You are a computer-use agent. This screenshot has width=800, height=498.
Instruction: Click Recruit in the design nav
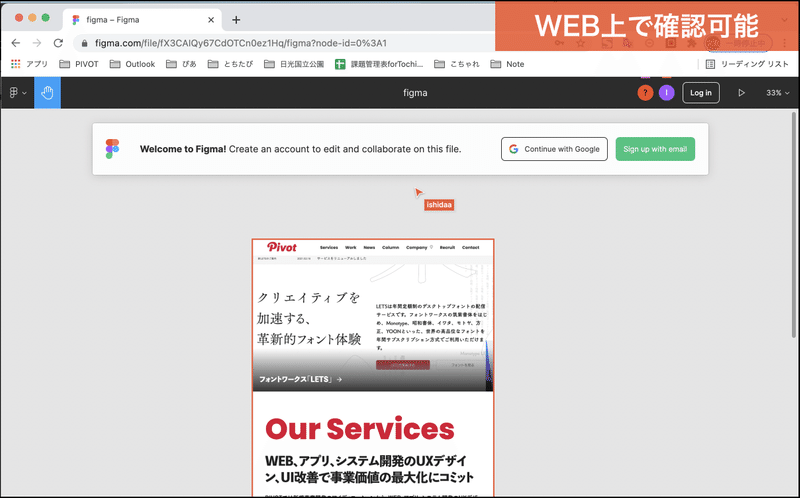pyautogui.click(x=447, y=247)
